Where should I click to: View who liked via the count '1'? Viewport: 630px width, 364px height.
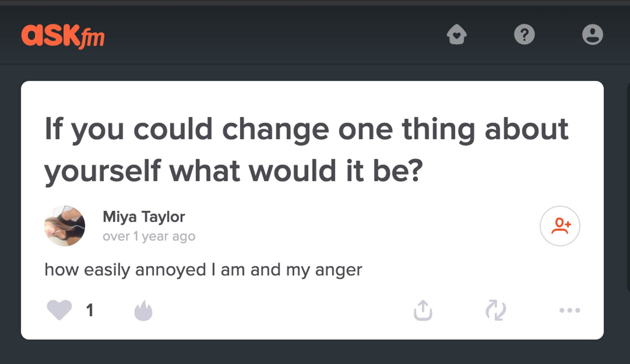90,310
